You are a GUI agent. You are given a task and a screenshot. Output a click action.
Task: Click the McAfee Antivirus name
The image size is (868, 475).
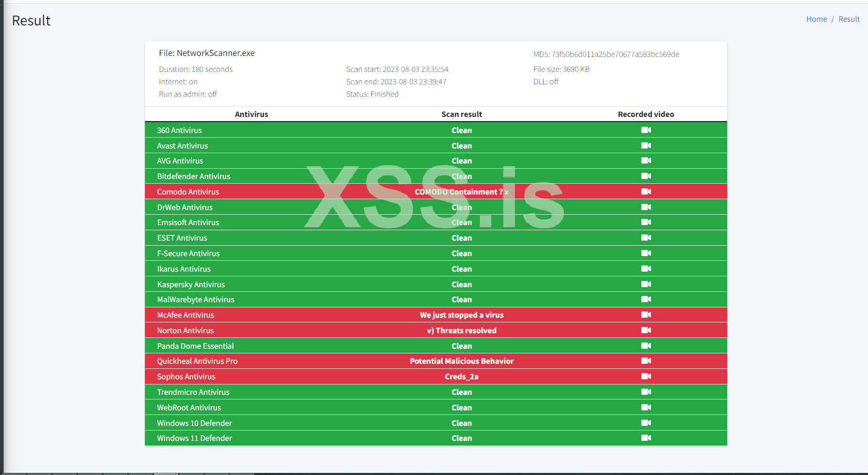[x=185, y=315]
